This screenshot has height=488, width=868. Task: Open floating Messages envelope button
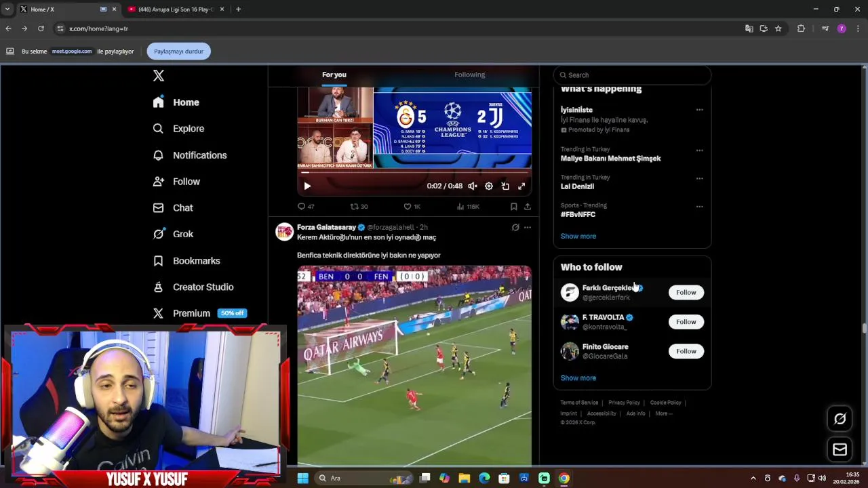840,449
